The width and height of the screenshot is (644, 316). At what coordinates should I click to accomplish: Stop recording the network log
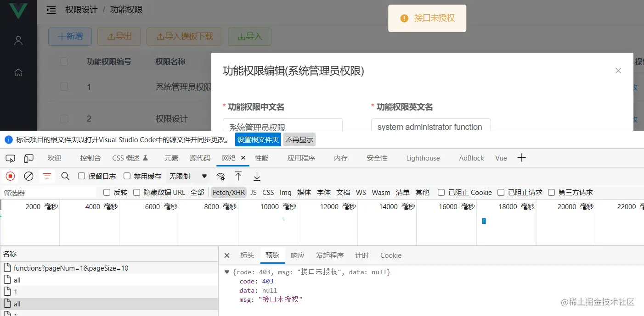(x=10, y=176)
